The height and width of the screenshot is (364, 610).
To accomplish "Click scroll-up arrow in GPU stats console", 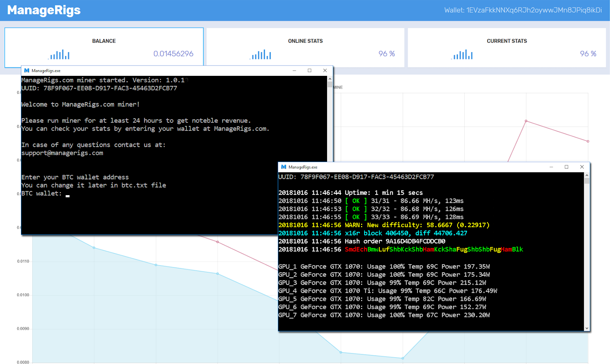I will coord(587,175).
